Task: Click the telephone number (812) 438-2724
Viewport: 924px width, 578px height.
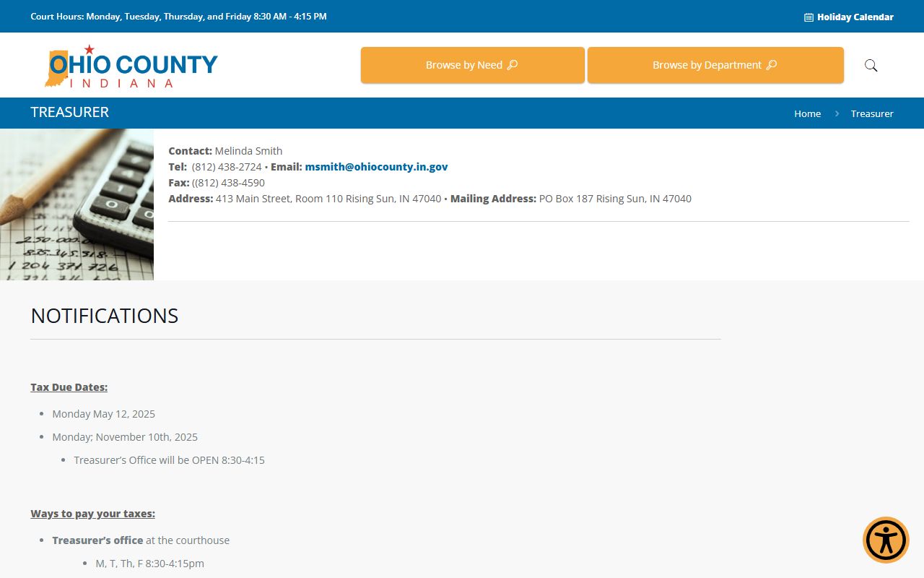Action: (x=227, y=167)
